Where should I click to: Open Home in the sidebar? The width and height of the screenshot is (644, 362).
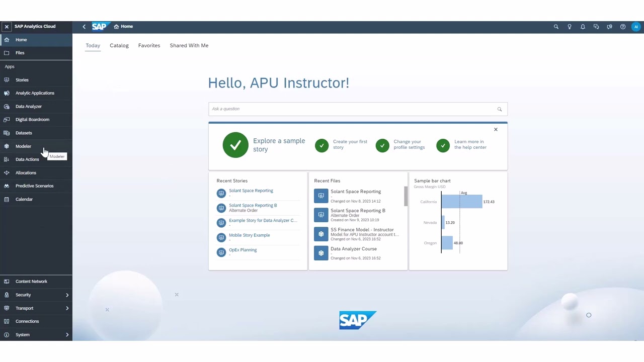(36, 40)
